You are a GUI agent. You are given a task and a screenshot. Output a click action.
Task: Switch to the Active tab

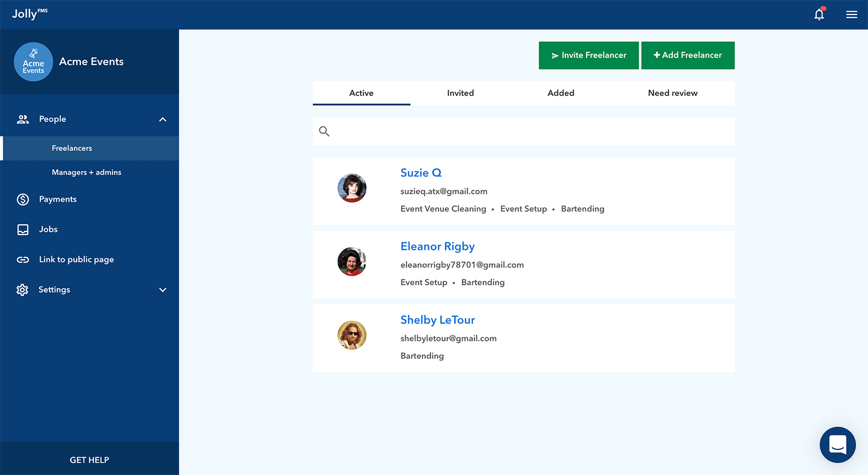(362, 93)
